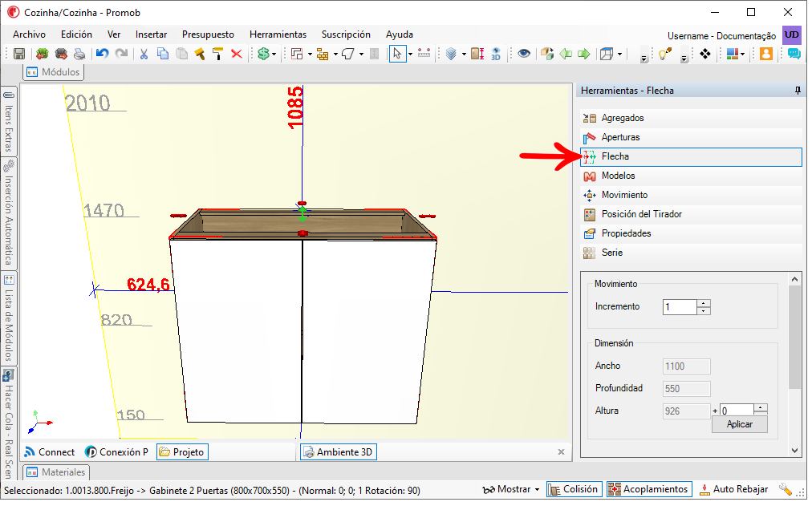The image size is (812, 510).
Task: Click the paste clipboard icon
Action: click(182, 54)
